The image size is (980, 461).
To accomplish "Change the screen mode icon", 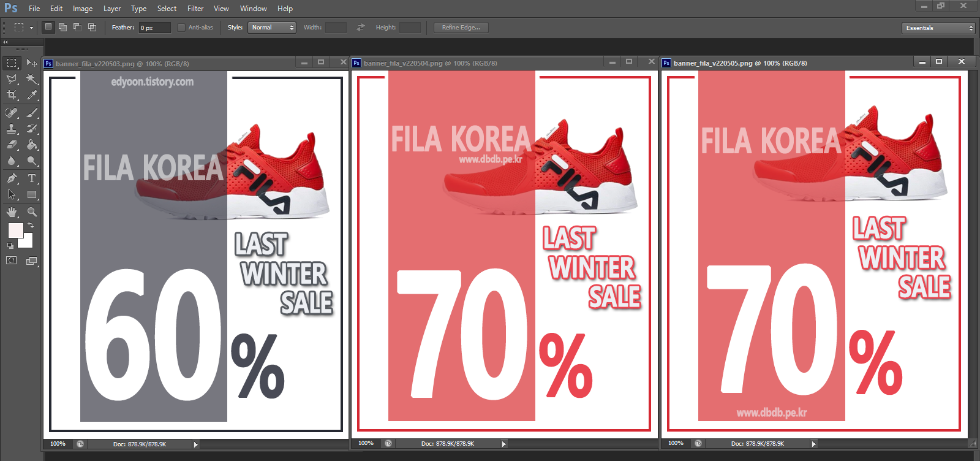I will tap(32, 261).
